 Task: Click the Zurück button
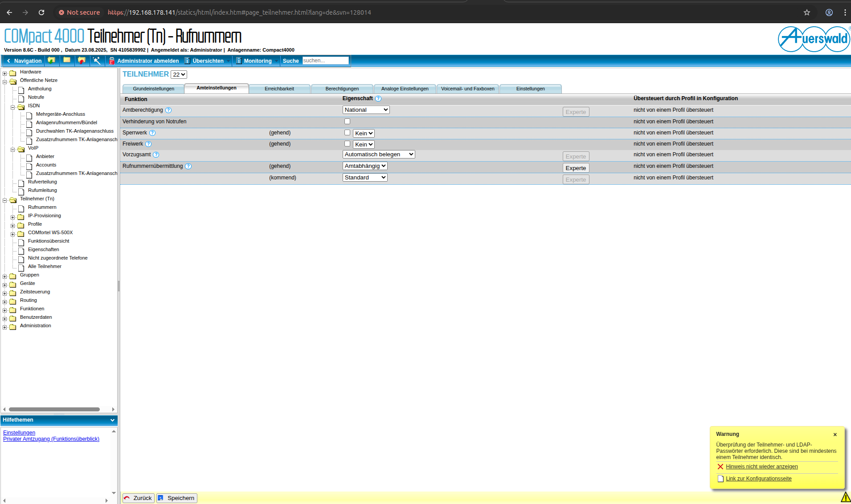click(139, 498)
